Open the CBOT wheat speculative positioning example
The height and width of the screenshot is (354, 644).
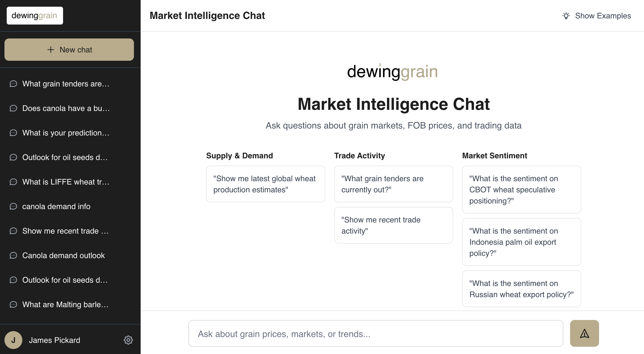point(521,190)
